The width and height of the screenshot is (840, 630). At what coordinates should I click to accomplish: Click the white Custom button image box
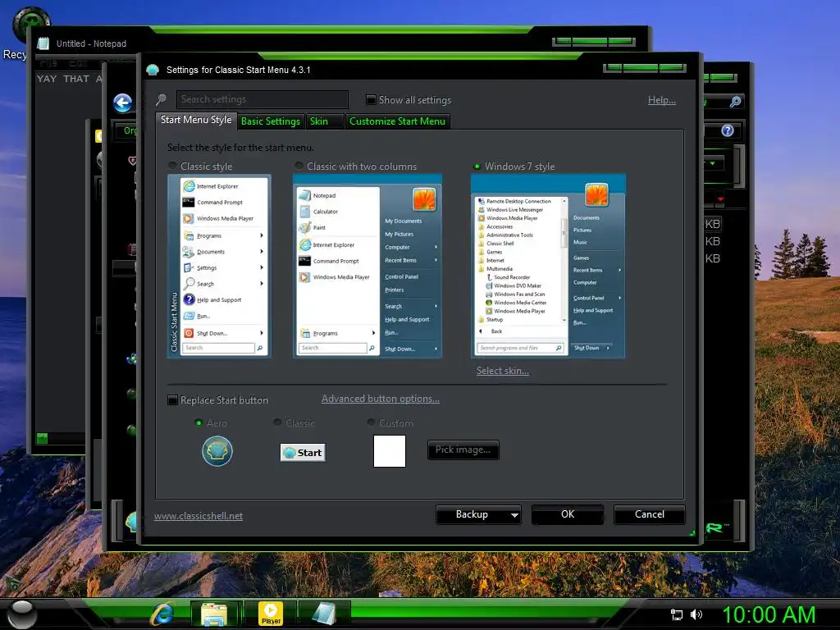(x=390, y=451)
